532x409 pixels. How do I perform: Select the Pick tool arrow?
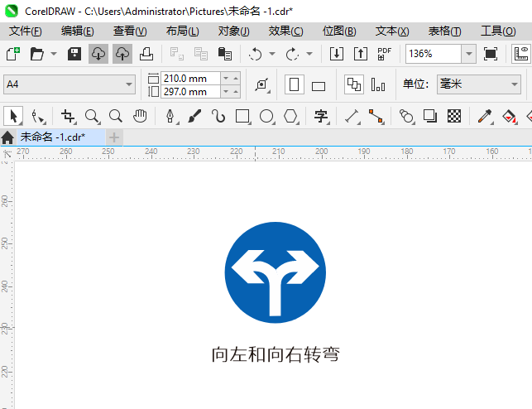pos(13,116)
